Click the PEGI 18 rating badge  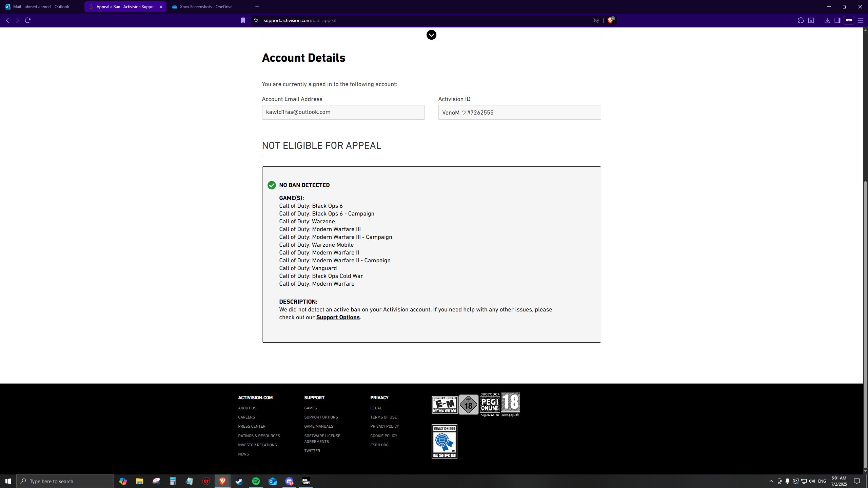(510, 404)
